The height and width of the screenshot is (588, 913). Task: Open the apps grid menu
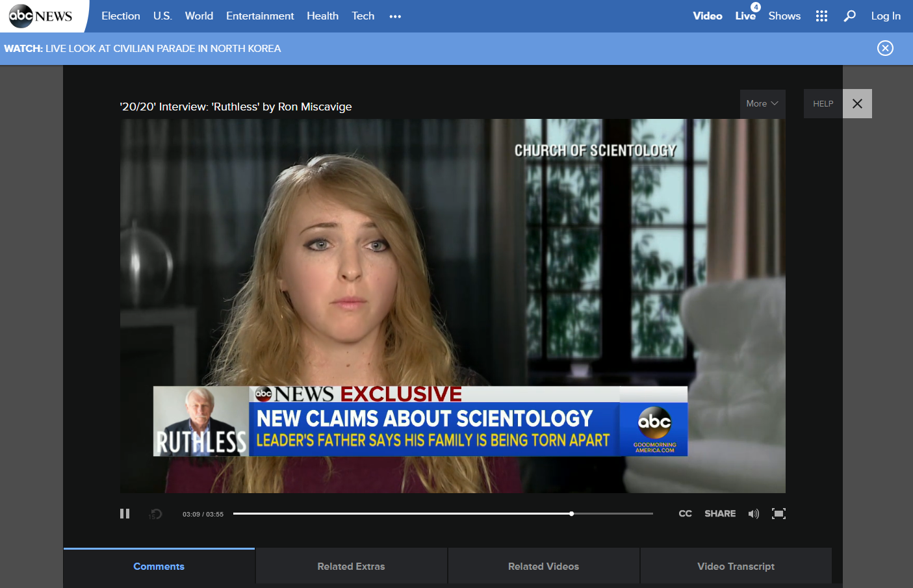821,16
